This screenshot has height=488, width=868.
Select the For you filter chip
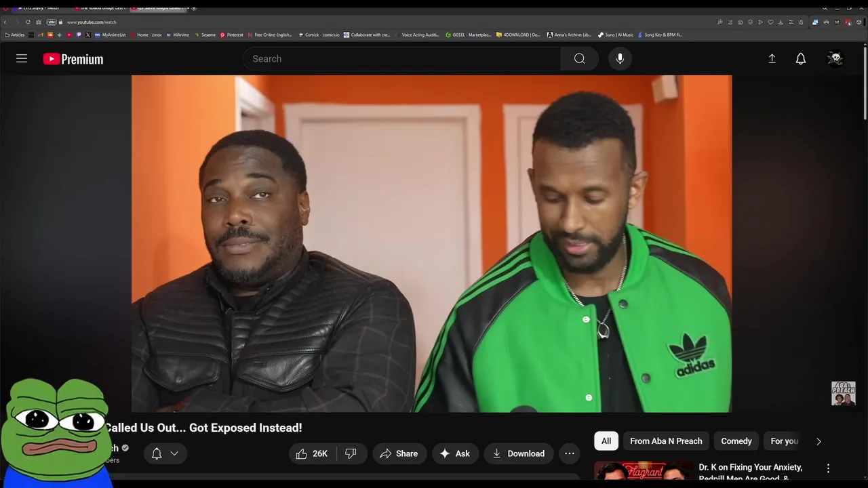point(785,441)
